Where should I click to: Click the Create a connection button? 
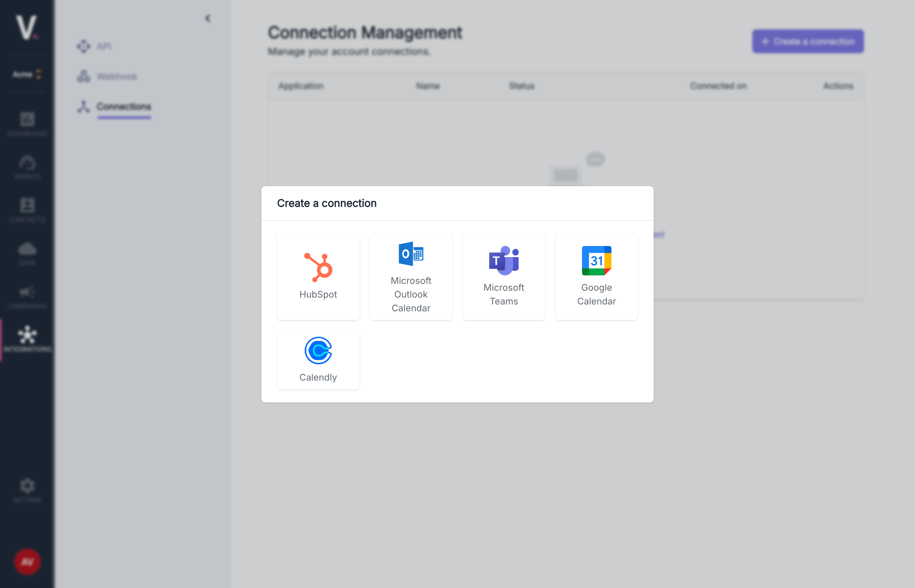807,41
